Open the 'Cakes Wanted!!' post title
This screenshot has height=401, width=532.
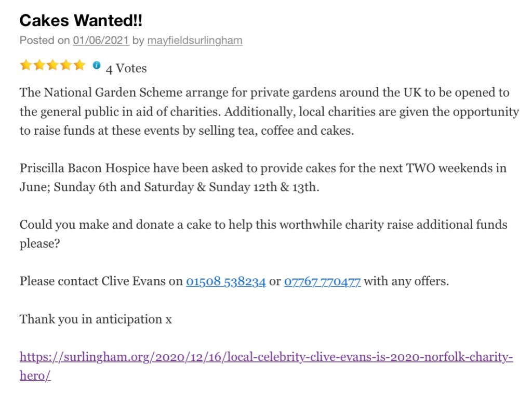point(81,21)
